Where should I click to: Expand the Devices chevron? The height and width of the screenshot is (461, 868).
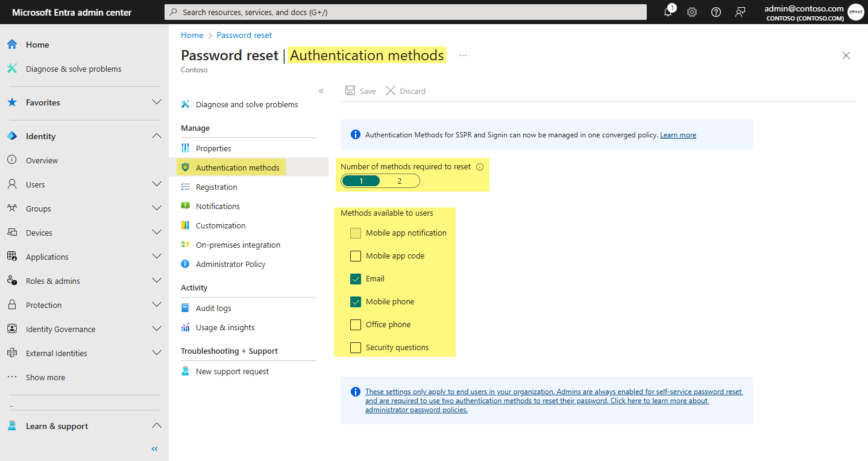click(157, 232)
